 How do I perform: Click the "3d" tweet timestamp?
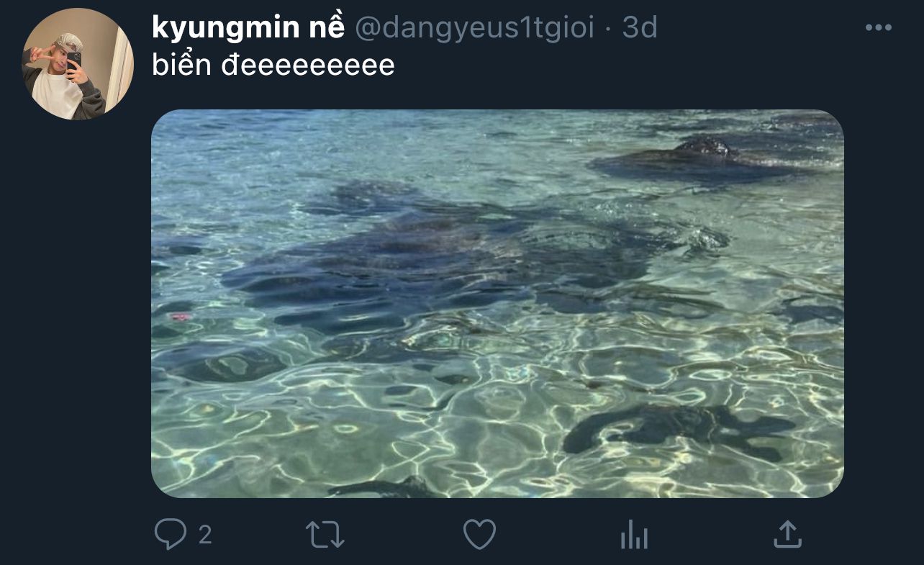coord(640,28)
